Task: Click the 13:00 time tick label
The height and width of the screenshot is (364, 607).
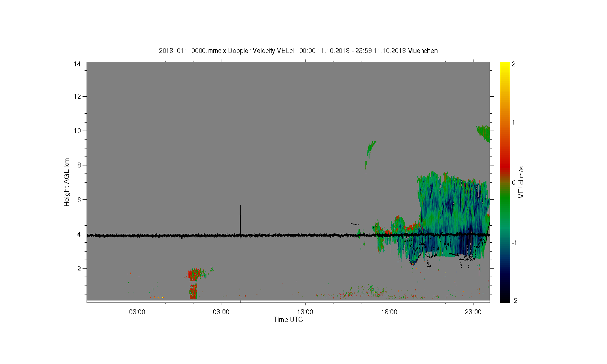Action: 305,312
